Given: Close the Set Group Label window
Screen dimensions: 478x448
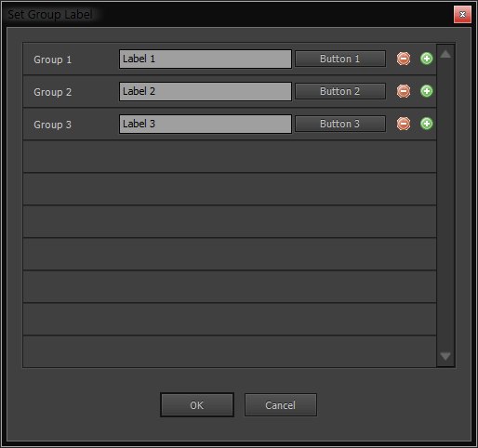Looking at the screenshot, I should click(462, 14).
